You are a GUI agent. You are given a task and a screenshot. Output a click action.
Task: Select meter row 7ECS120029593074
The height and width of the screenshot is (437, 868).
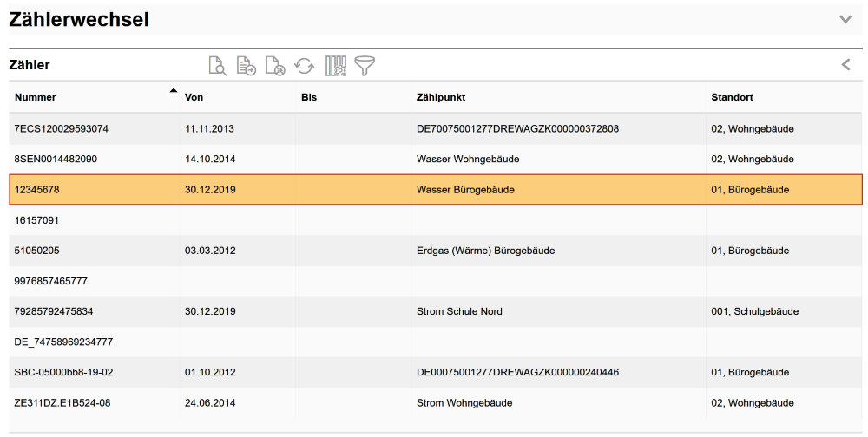coord(61,129)
